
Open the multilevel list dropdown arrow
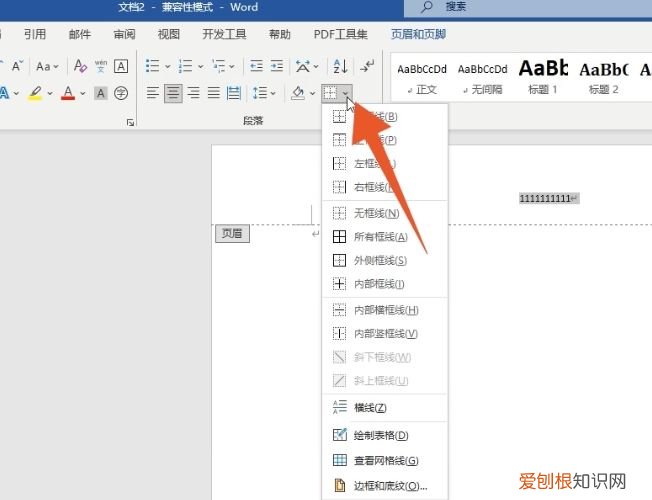[232, 67]
